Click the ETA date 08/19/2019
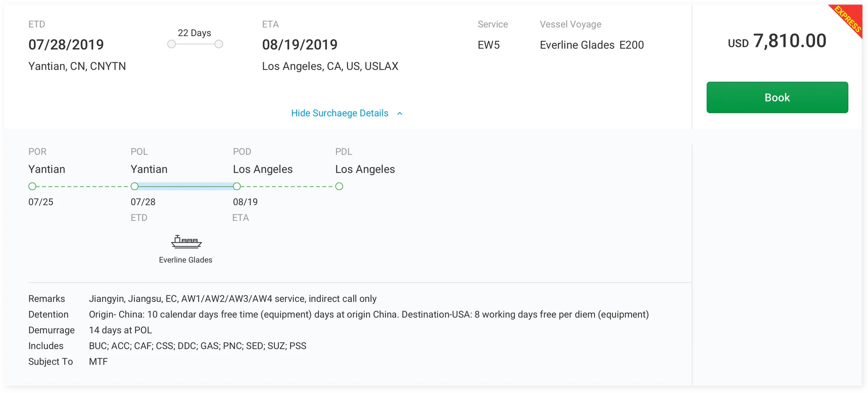This screenshot has width=868, height=393. click(300, 45)
